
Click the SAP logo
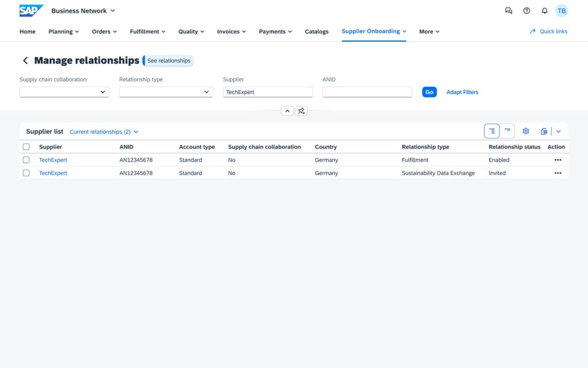(31, 11)
